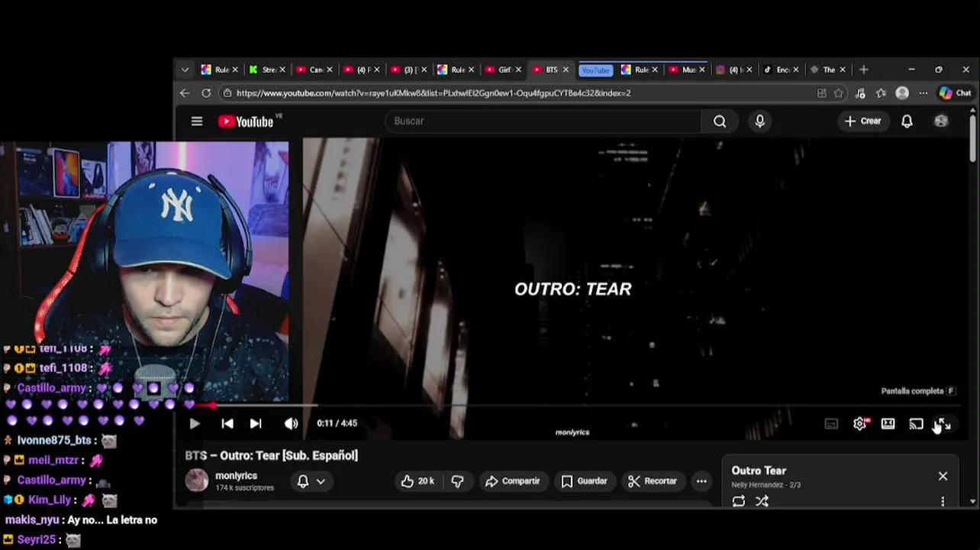Viewport: 980px width, 550px height.
Task: Click the monlyrics channel avatar
Action: click(x=197, y=480)
